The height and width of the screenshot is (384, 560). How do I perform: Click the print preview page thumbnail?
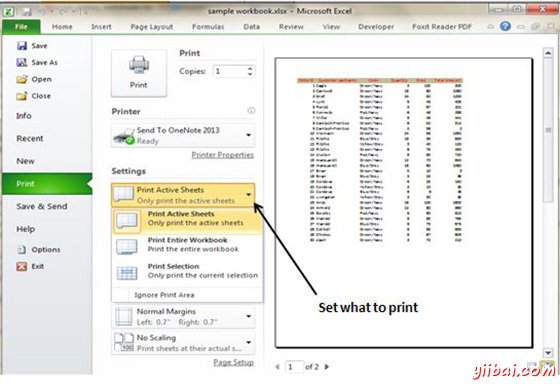pyautogui.click(x=404, y=203)
